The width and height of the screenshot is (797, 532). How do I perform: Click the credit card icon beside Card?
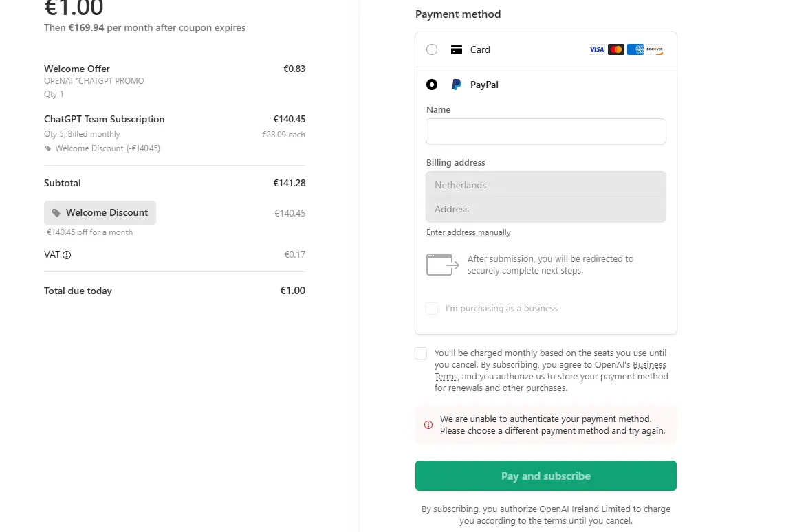pyautogui.click(x=457, y=49)
